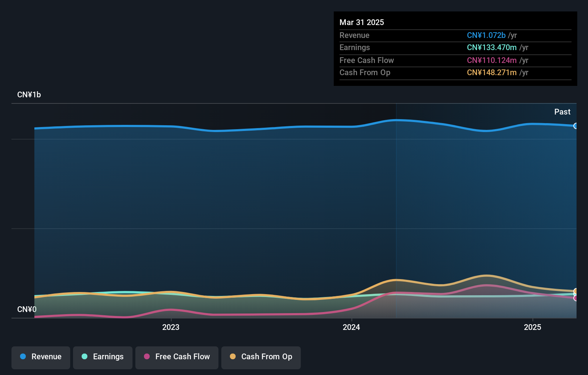Click the CN¥0 y-axis label
588x375 pixels.
tap(27, 309)
